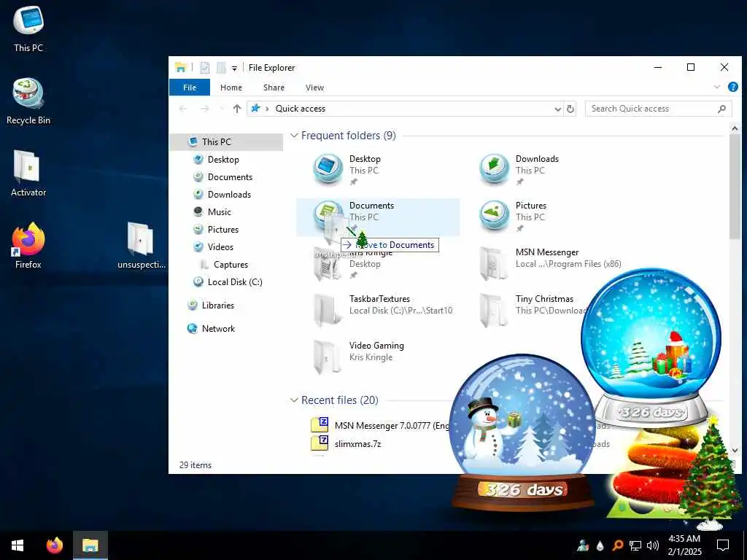Click the search magnifier icon
The image size is (747, 560).
[721, 109]
